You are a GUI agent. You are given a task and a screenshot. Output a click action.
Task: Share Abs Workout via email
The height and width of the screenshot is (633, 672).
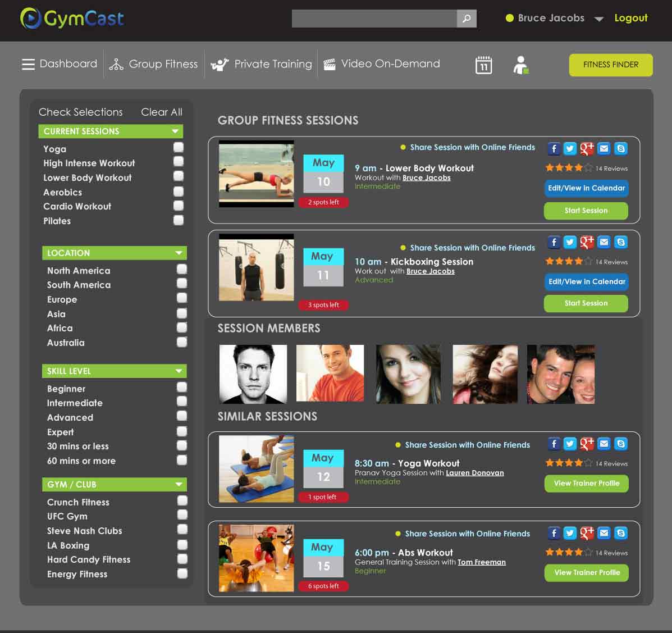[x=604, y=533]
